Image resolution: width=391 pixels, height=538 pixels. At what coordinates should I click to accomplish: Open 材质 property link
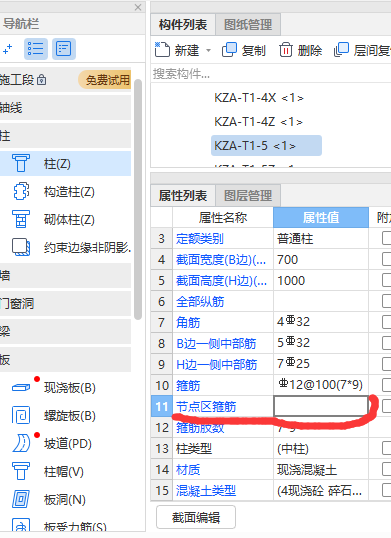click(x=188, y=469)
